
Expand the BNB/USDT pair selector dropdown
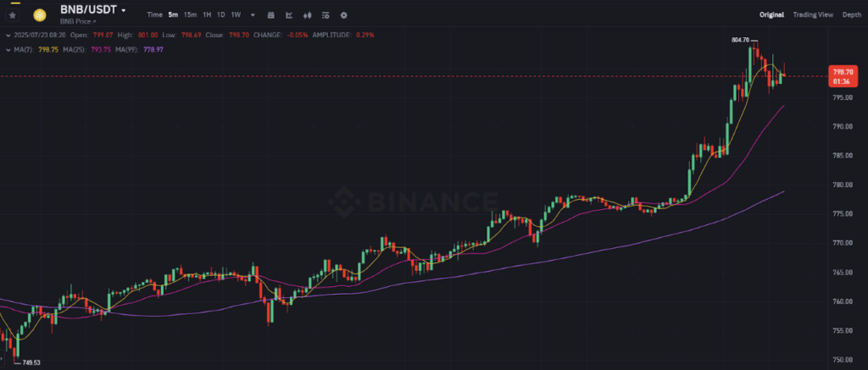click(x=124, y=10)
